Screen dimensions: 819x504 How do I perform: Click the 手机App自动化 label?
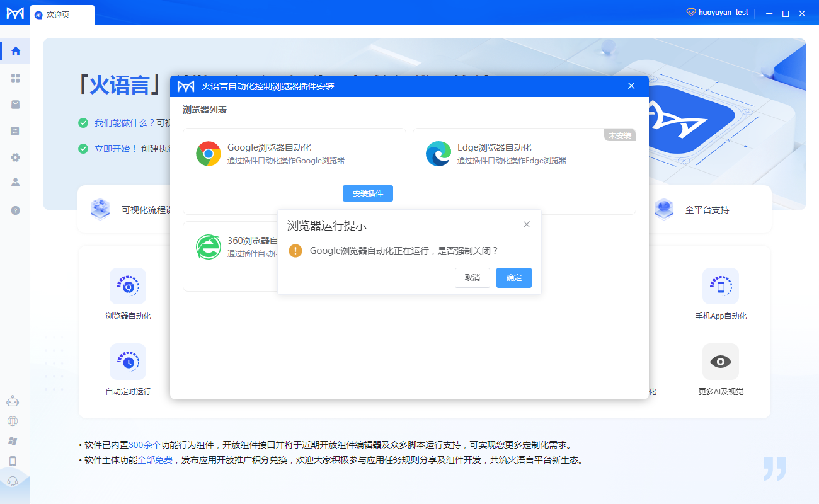(x=721, y=316)
